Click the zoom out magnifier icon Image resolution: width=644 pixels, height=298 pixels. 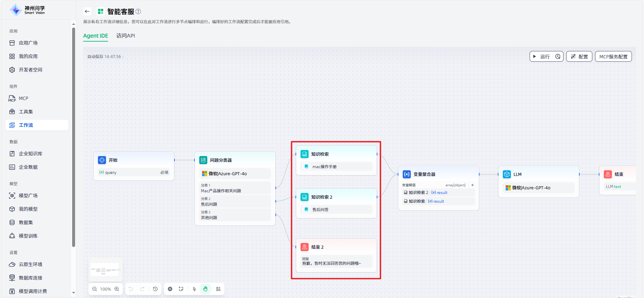[x=95, y=289]
